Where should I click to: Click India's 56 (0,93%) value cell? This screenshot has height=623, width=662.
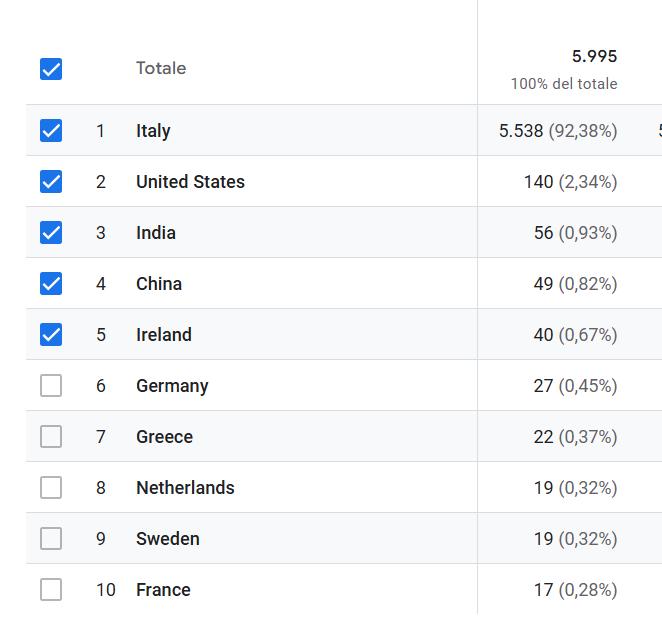pos(575,233)
